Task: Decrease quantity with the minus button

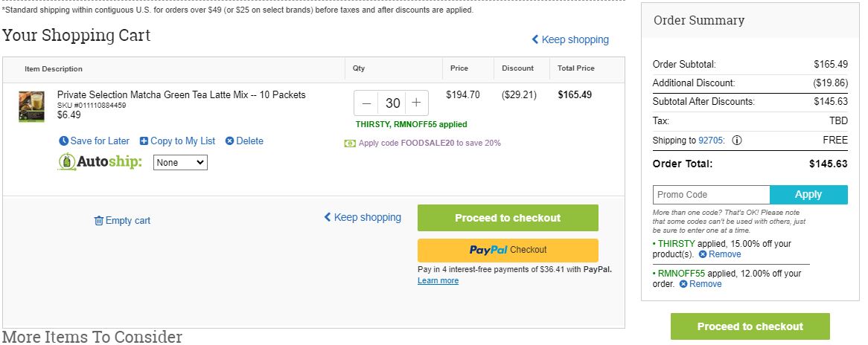Action: click(366, 103)
